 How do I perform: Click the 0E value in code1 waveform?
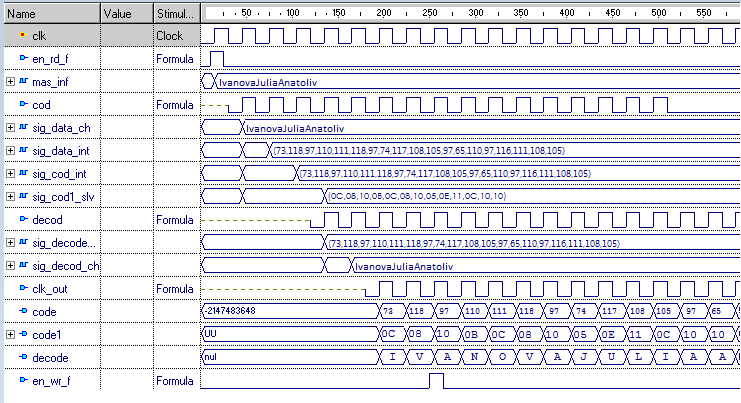[x=608, y=334]
